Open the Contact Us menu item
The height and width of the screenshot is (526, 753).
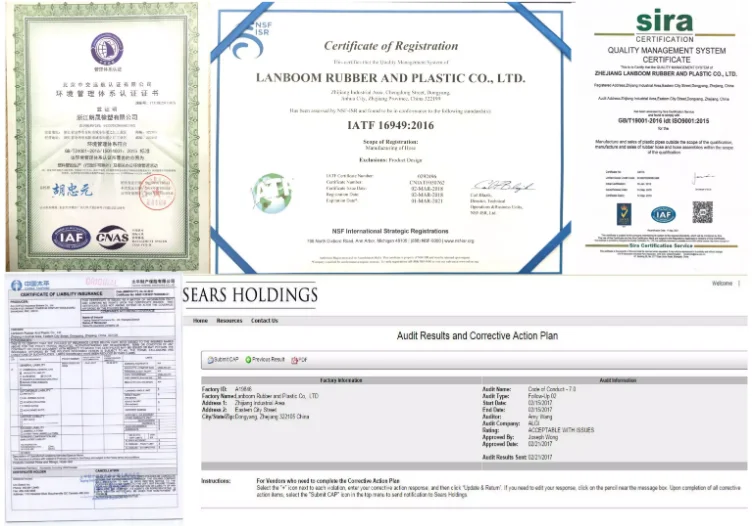pyautogui.click(x=265, y=321)
